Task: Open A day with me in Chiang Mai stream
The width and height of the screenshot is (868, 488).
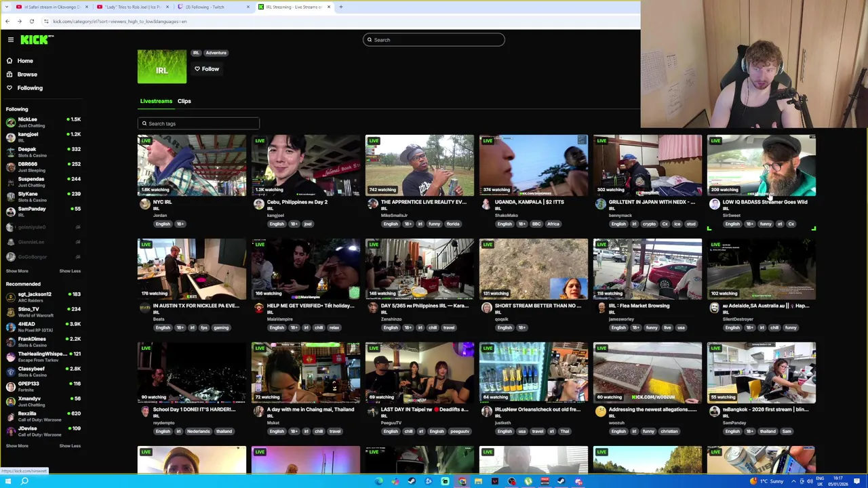Action: click(x=306, y=373)
